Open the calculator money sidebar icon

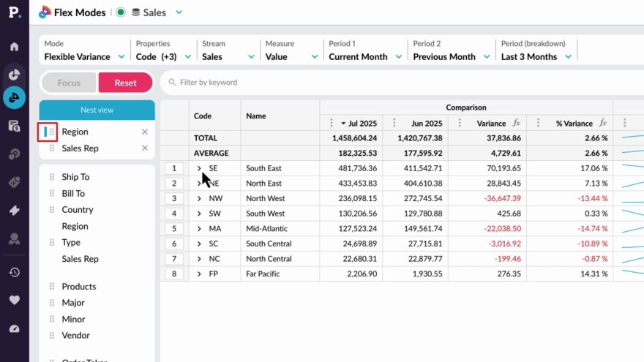pyautogui.click(x=15, y=126)
